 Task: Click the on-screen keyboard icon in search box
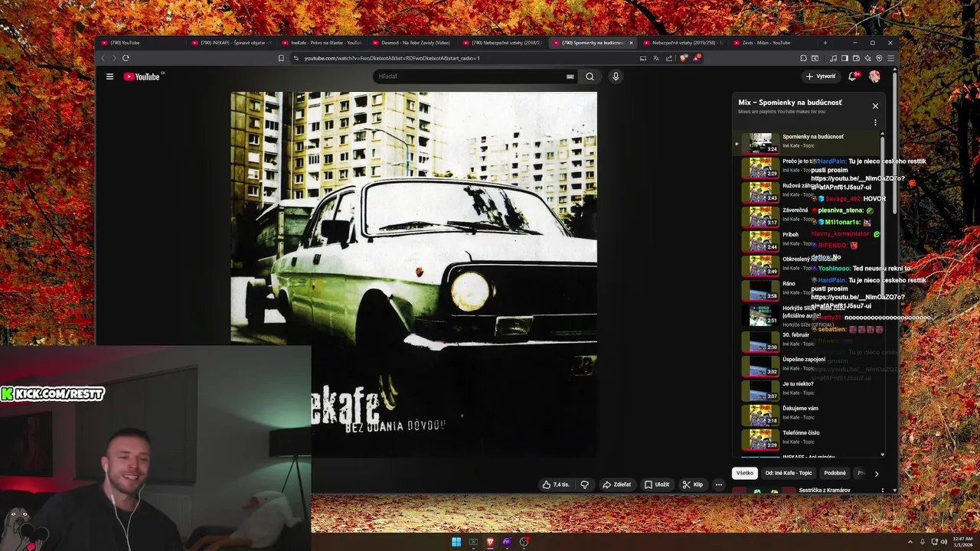click(x=570, y=77)
